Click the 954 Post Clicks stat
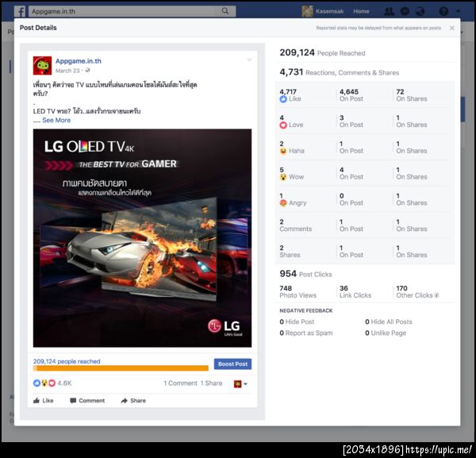Screen dimensions: 476x458 [x=305, y=274]
